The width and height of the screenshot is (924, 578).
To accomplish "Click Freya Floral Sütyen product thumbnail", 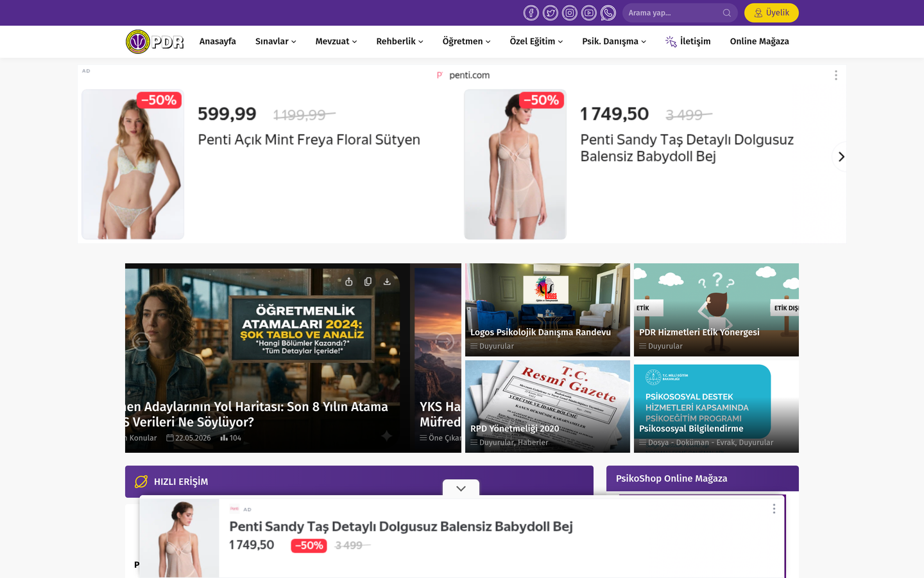I will click(x=133, y=164).
